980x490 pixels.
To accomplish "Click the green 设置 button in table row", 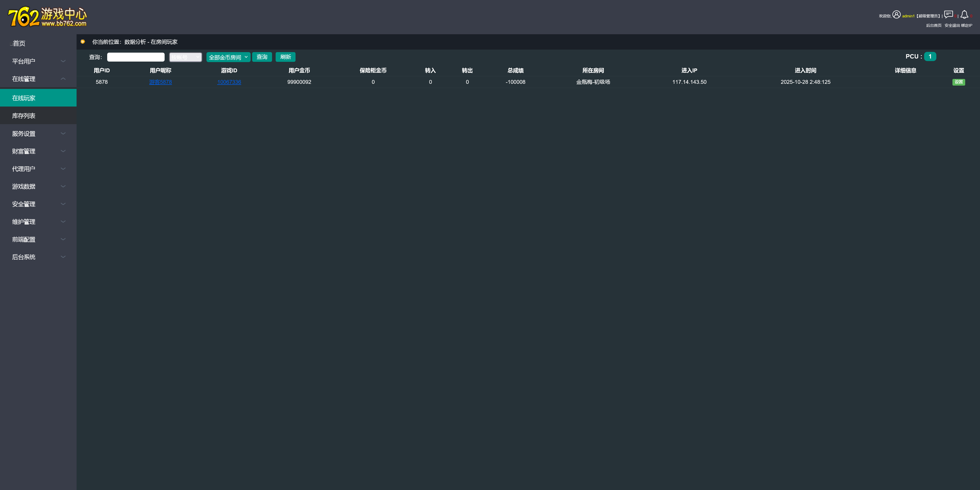I will pyautogui.click(x=958, y=82).
